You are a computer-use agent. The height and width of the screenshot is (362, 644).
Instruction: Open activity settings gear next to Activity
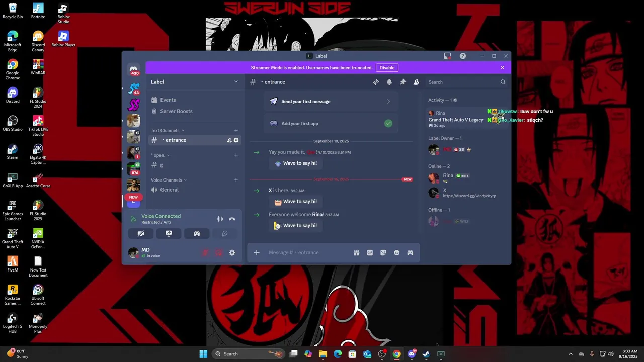tap(455, 100)
